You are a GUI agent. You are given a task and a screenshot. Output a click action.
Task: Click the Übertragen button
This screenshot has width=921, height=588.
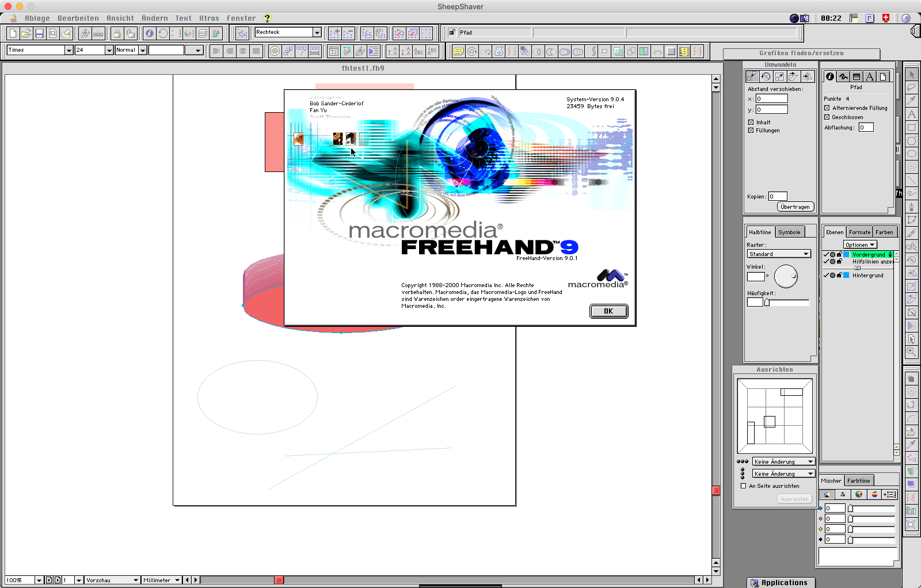coord(795,207)
